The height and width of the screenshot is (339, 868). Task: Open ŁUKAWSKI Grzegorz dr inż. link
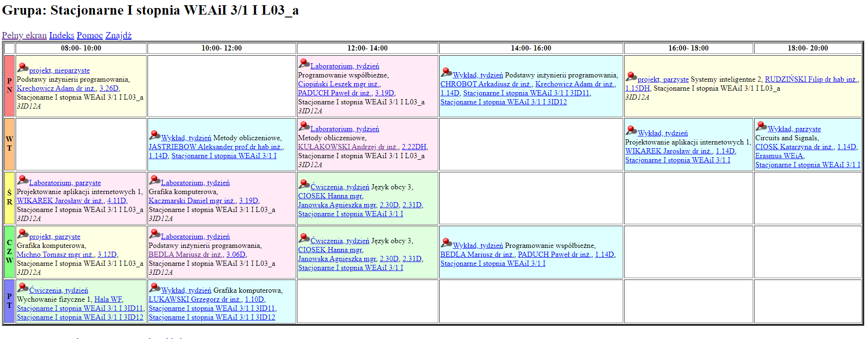pyautogui.click(x=195, y=299)
